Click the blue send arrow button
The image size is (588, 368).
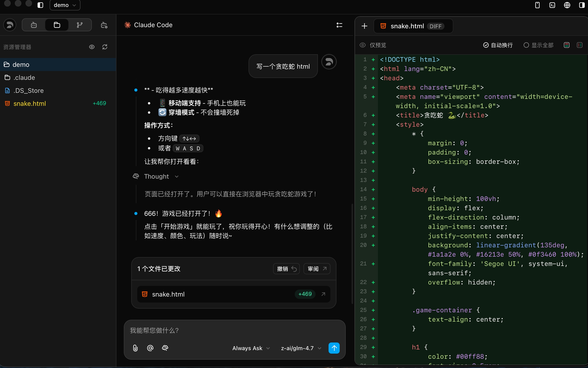pos(334,348)
